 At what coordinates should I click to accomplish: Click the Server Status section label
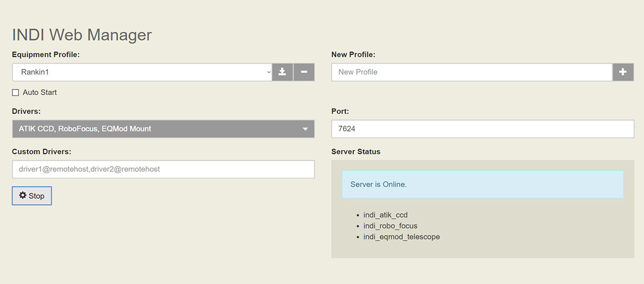coord(356,152)
